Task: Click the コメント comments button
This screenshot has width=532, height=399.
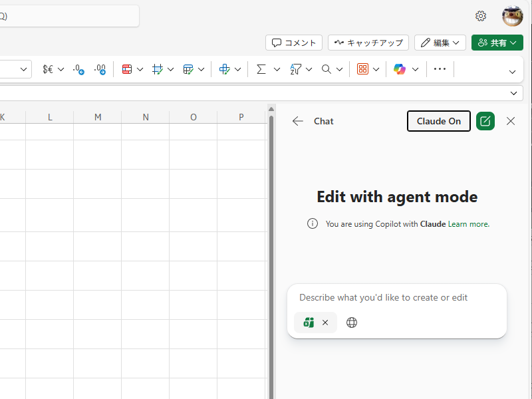Action: click(x=294, y=43)
